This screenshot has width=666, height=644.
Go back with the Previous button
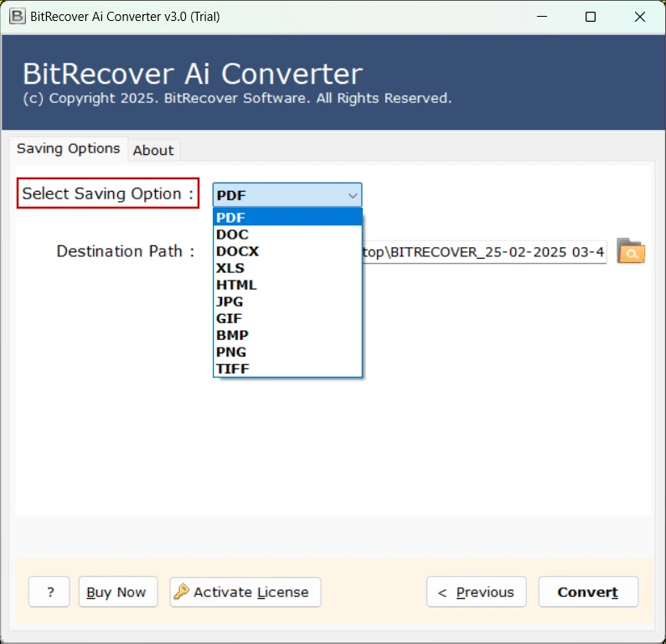476,592
